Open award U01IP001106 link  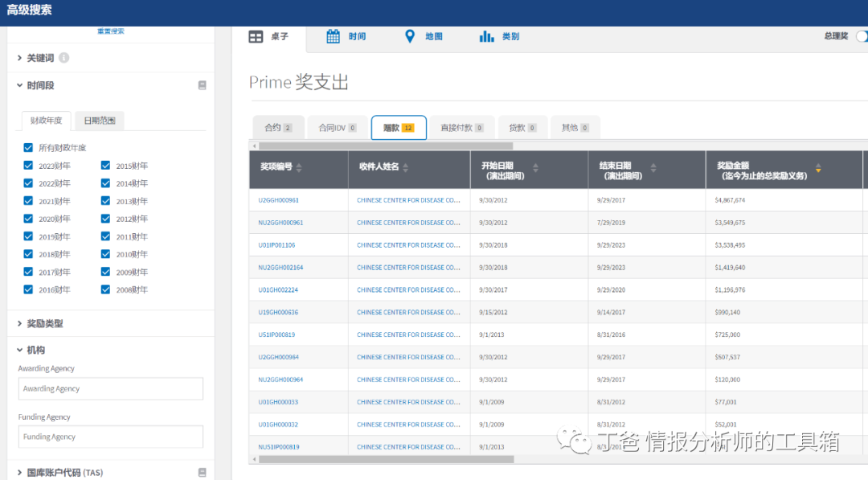[276, 244]
